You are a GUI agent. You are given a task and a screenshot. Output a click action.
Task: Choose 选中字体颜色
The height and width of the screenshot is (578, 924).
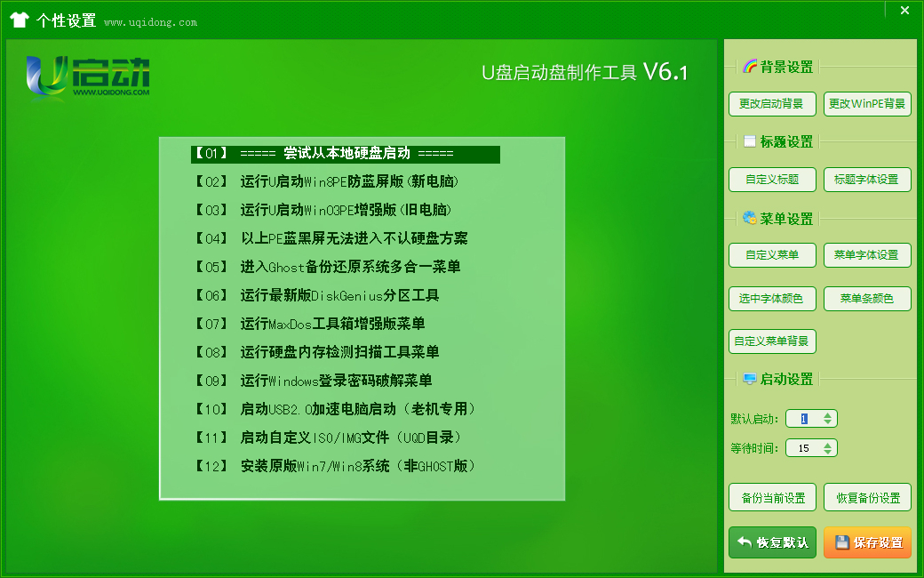click(772, 299)
